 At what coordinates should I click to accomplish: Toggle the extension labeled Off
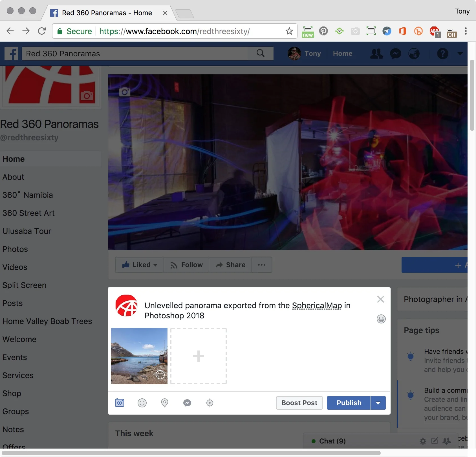[x=451, y=33]
